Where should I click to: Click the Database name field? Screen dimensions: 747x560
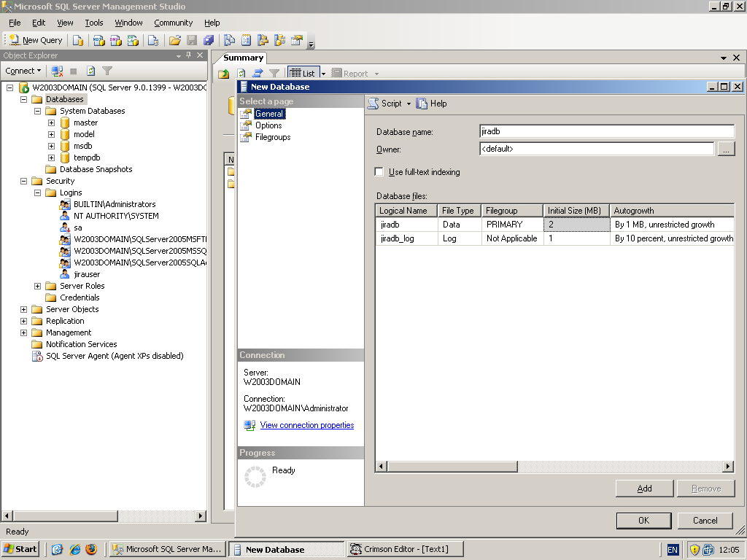(607, 131)
